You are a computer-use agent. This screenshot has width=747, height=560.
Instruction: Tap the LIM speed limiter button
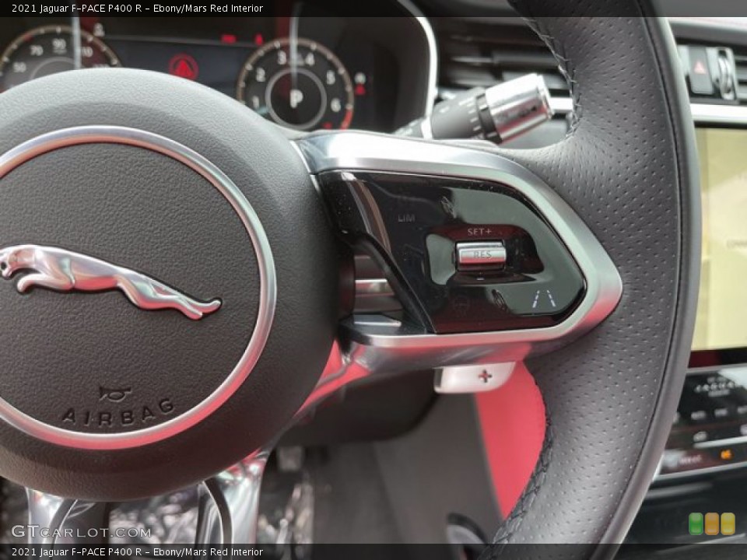coord(406,218)
